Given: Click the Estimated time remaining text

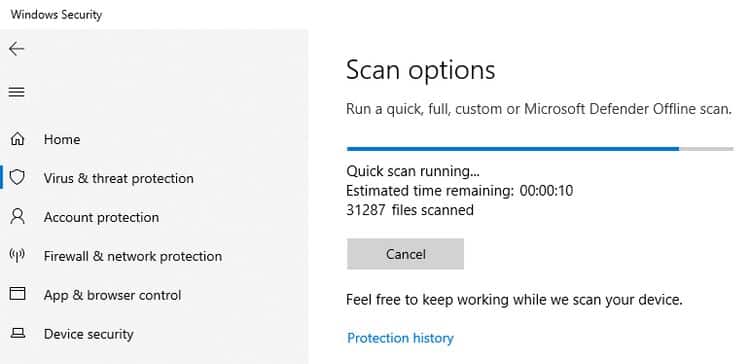Looking at the screenshot, I should 459,191.
